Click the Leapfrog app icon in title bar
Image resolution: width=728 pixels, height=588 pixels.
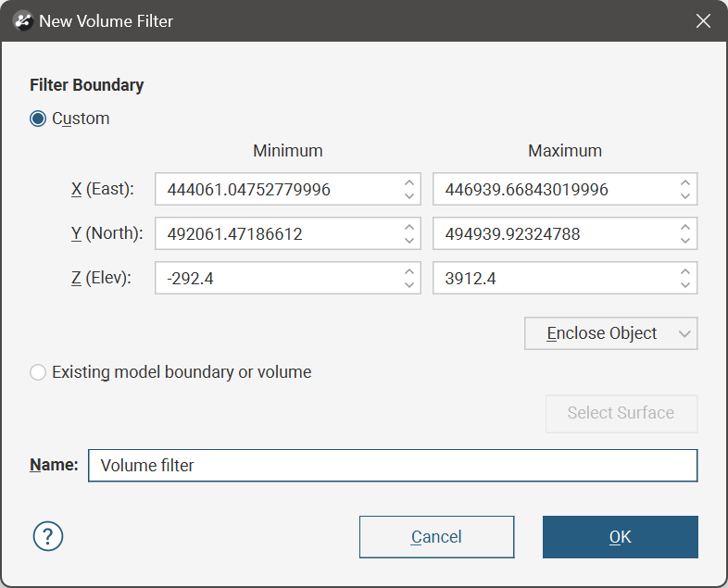point(24,20)
